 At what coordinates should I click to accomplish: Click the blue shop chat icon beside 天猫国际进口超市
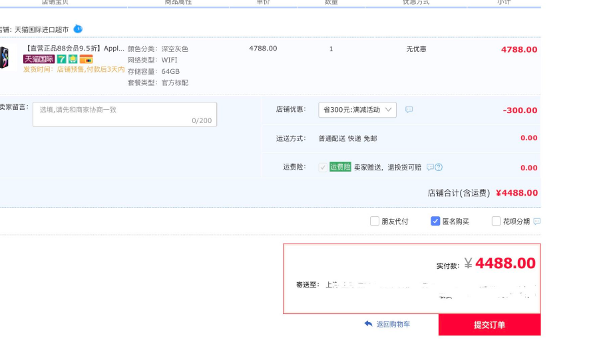78,29
